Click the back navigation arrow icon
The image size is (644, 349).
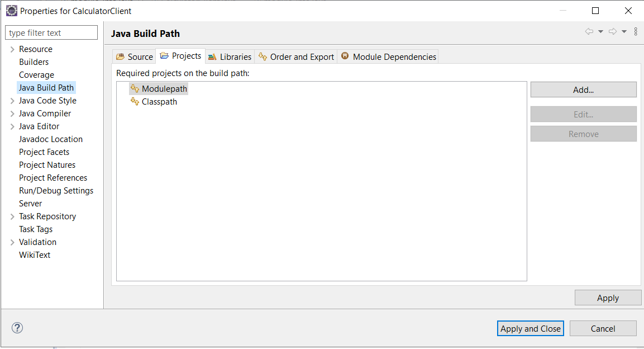[589, 32]
